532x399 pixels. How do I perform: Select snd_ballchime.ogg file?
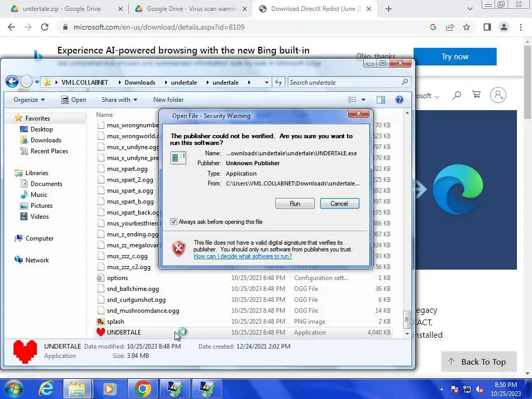[244, 289]
